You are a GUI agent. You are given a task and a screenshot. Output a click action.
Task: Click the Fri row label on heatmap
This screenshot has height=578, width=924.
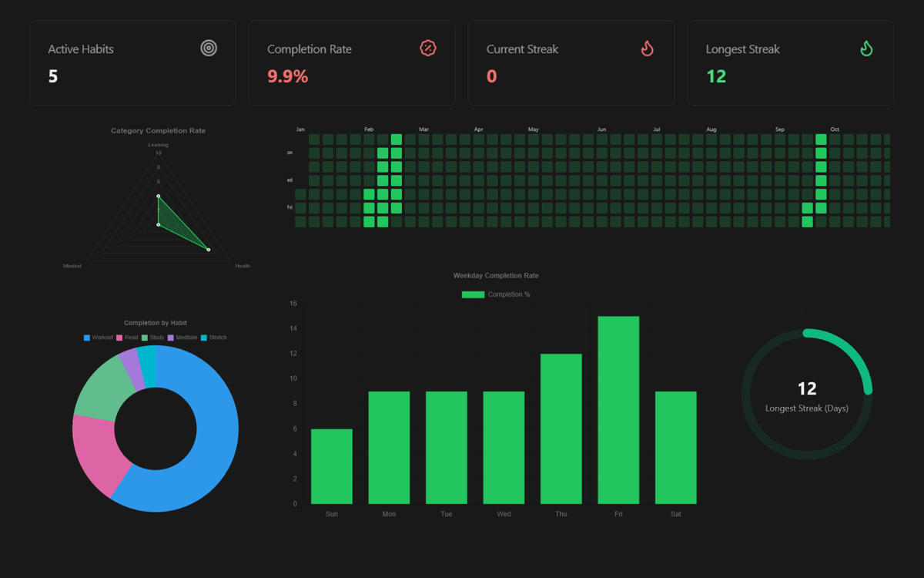click(x=290, y=207)
